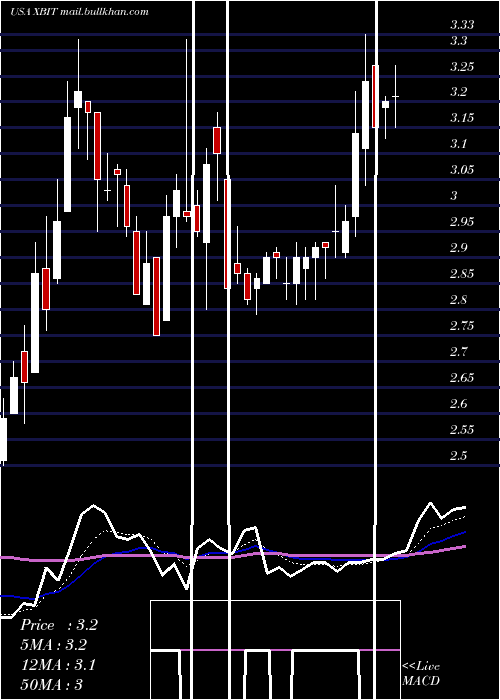Click the Price : 3.2 readout
Viewport: 500px width, 700px height.
pyautogui.click(x=58, y=625)
